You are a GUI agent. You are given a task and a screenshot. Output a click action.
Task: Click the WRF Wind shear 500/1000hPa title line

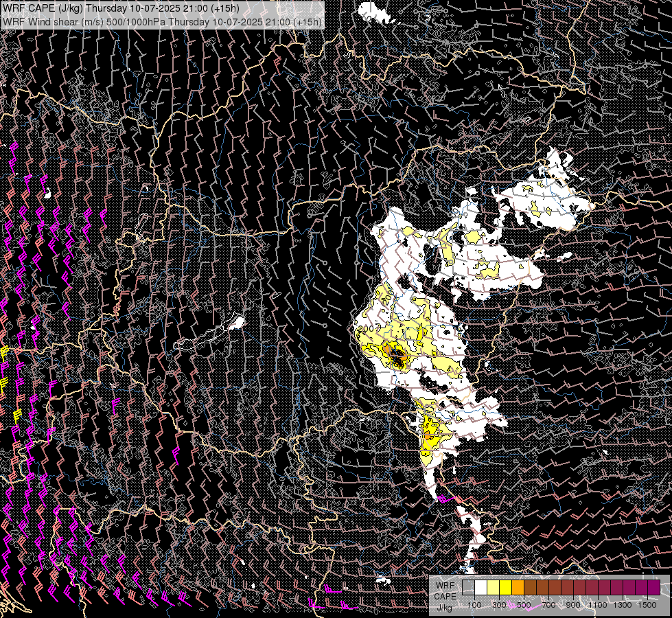pos(162,21)
